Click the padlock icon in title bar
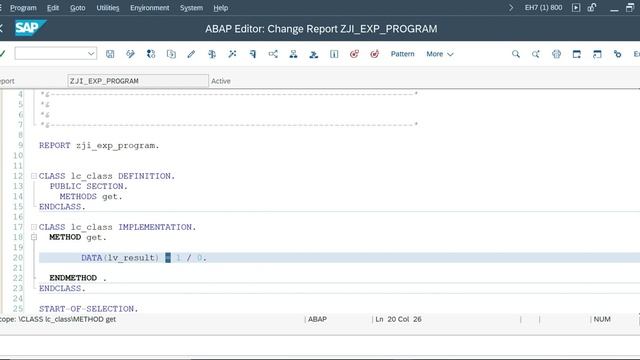Image resolution: width=640 pixels, height=360 pixels. click(x=592, y=7)
